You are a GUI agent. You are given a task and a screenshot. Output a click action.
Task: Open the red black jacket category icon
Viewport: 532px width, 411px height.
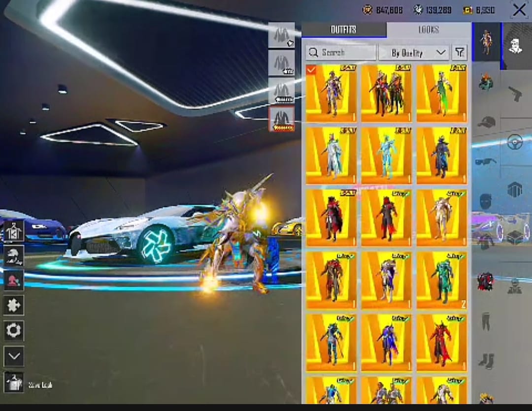click(486, 282)
